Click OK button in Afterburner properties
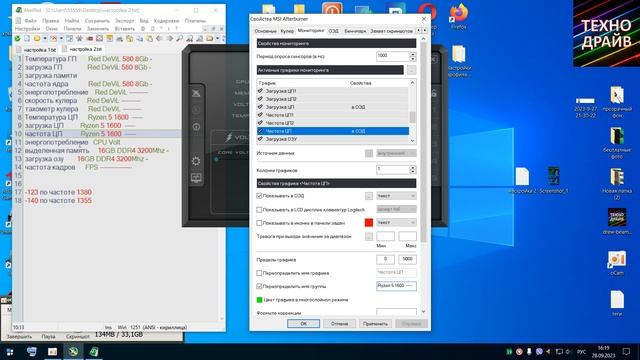Screen dimensions: 640x360 pos(303,324)
